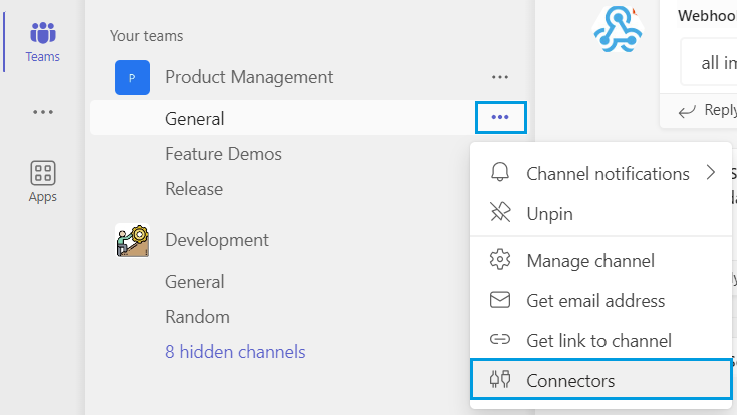
Task: Show the 8 hidden channels link
Action: point(235,352)
